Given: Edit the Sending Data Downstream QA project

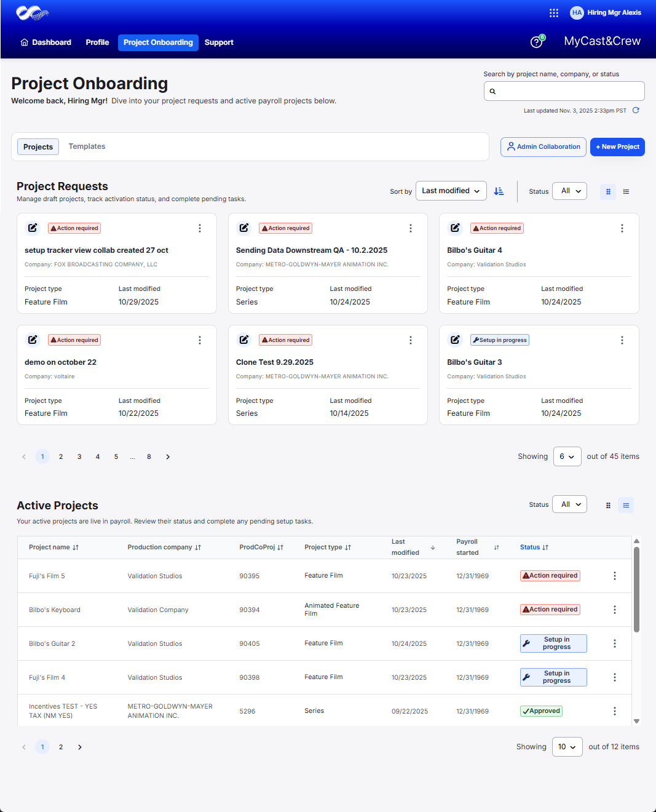Looking at the screenshot, I should 244,228.
